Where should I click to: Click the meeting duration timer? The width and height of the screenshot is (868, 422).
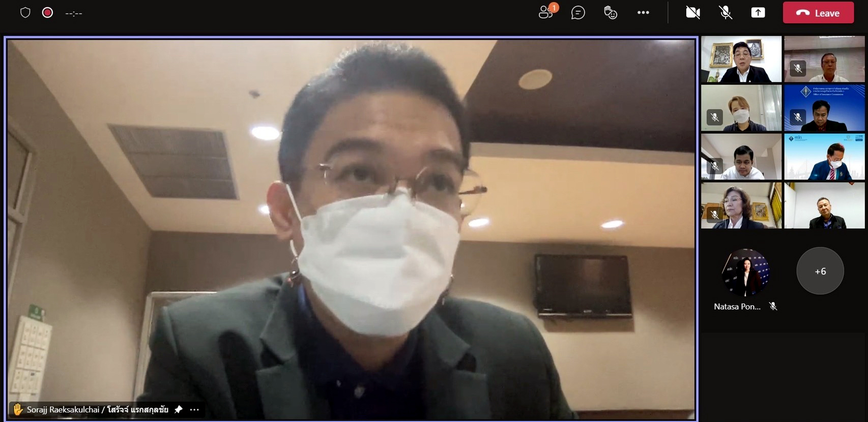coord(74,14)
